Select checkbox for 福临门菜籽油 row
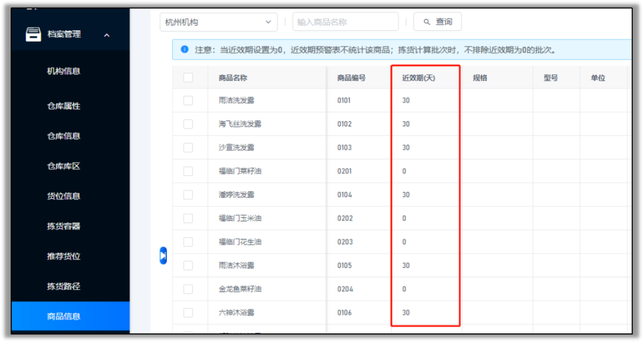 (188, 171)
